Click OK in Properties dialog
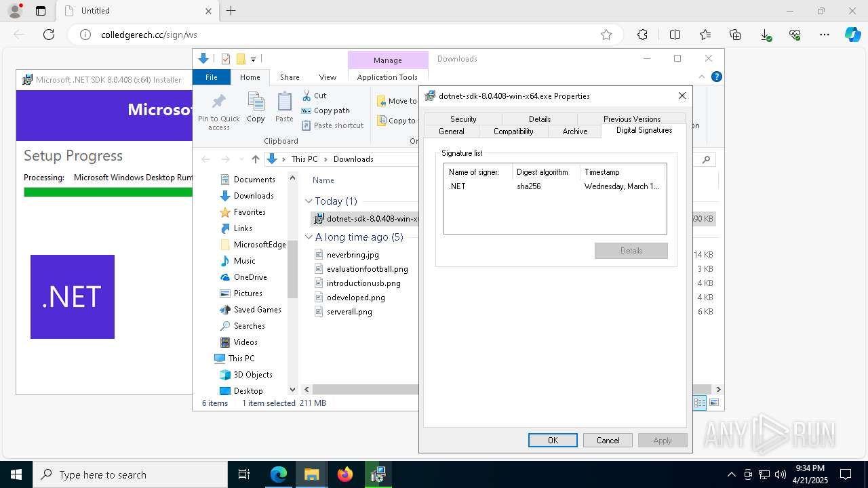Screen dimensions: 868x488 click(x=553, y=440)
